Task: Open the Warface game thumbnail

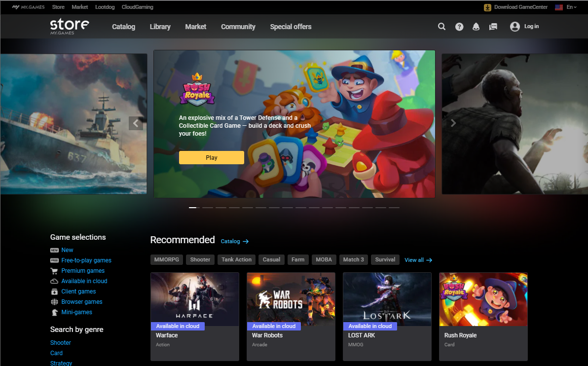Action: 195,299
